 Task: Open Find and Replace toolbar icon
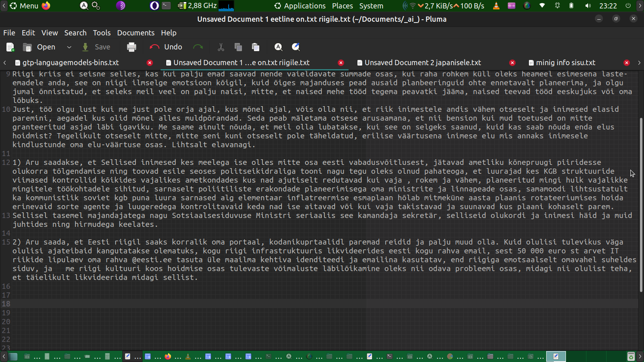click(296, 47)
